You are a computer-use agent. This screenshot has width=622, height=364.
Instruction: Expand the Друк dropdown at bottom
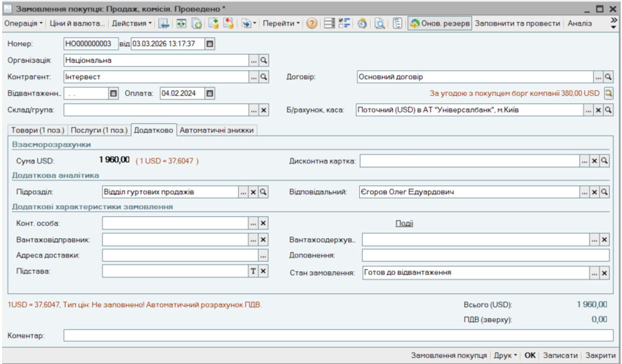point(506,355)
